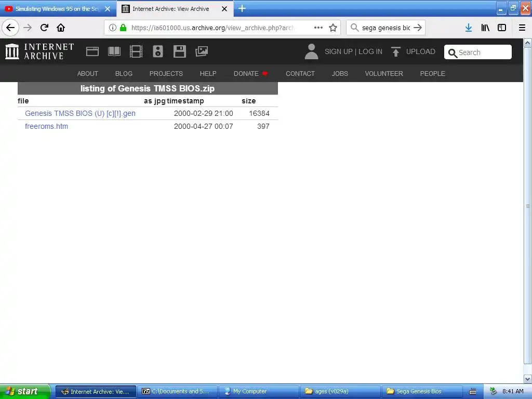This screenshot has height=399, width=532.
Task: Open a new browser tab
Action: (242, 8)
